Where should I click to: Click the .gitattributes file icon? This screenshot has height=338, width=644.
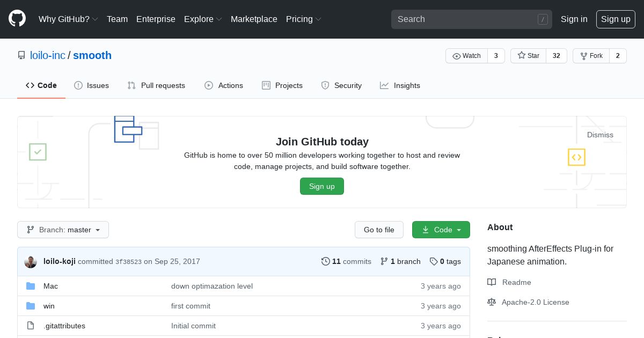tap(31, 326)
